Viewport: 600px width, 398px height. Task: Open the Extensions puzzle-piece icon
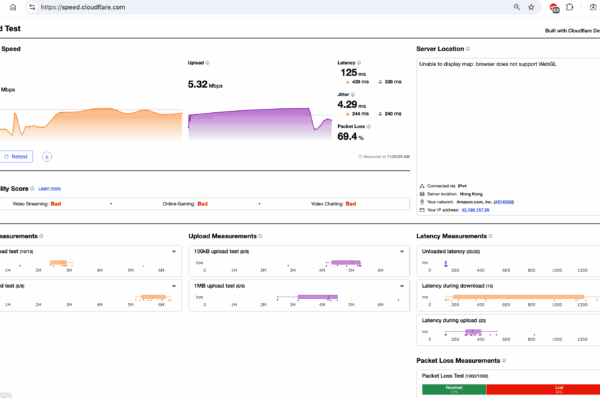point(570,7)
